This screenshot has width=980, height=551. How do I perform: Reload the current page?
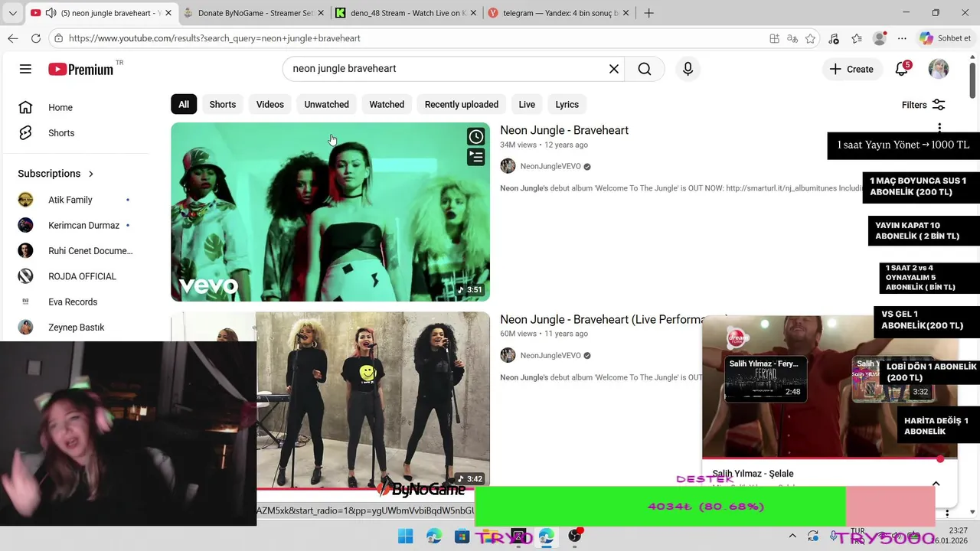[x=36, y=38]
